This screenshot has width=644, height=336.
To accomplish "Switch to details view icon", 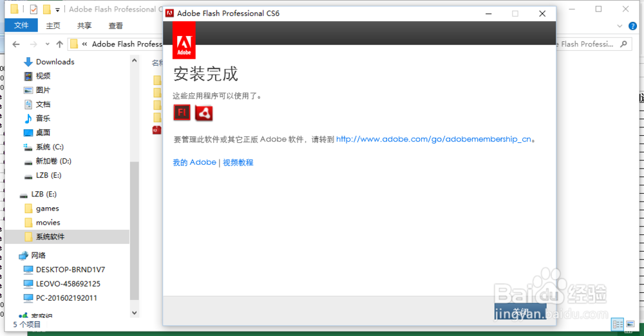I will click(x=618, y=324).
